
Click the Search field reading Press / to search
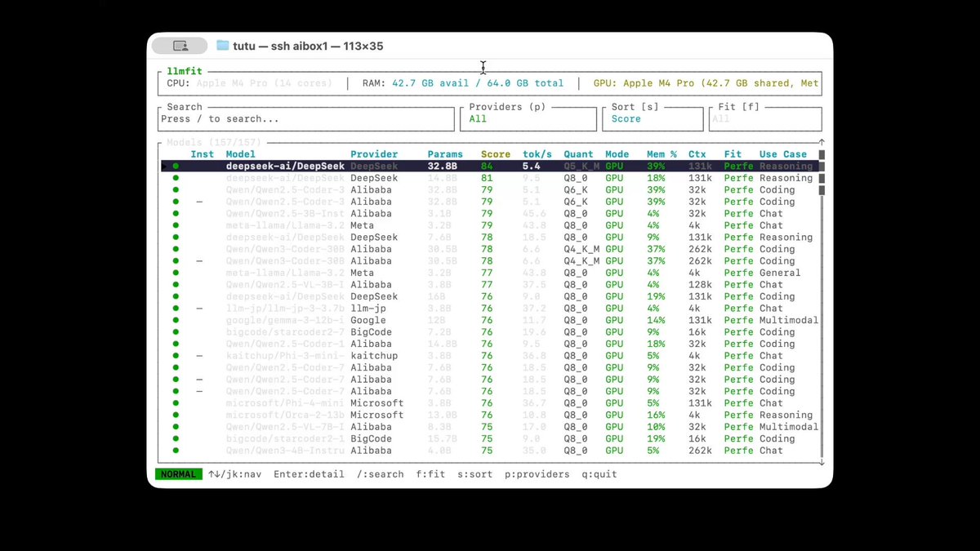click(x=306, y=118)
